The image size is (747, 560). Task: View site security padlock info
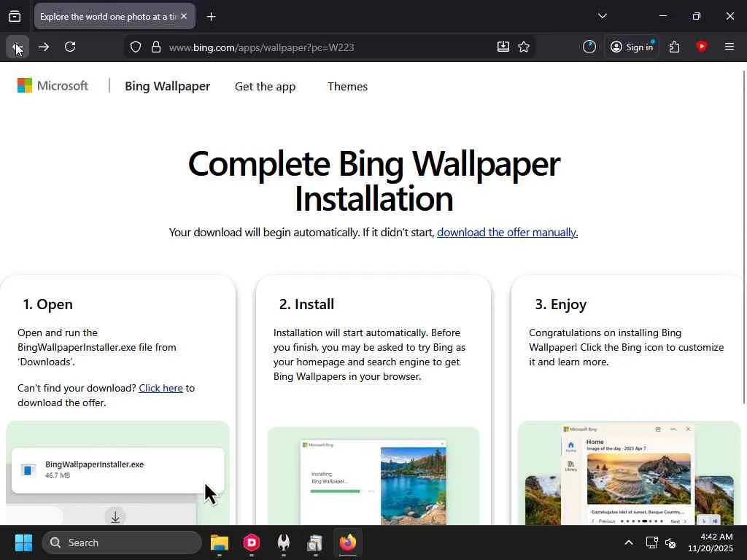click(156, 47)
